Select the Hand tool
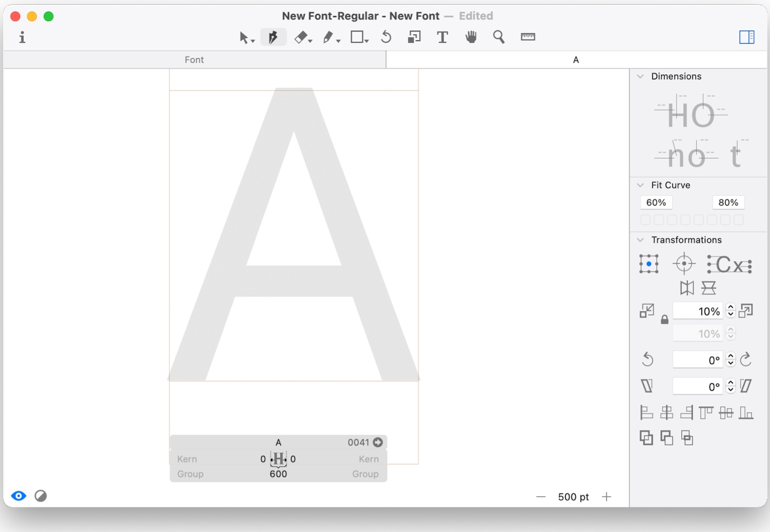770x532 pixels. coord(471,37)
